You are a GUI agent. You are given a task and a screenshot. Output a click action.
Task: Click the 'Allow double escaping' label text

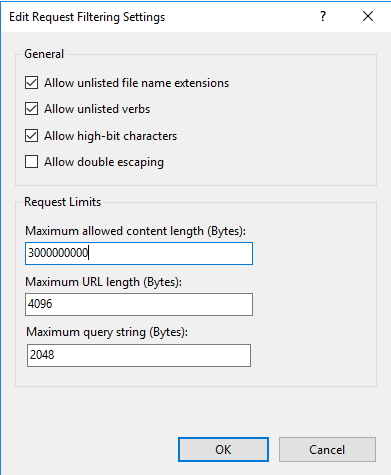(104, 162)
